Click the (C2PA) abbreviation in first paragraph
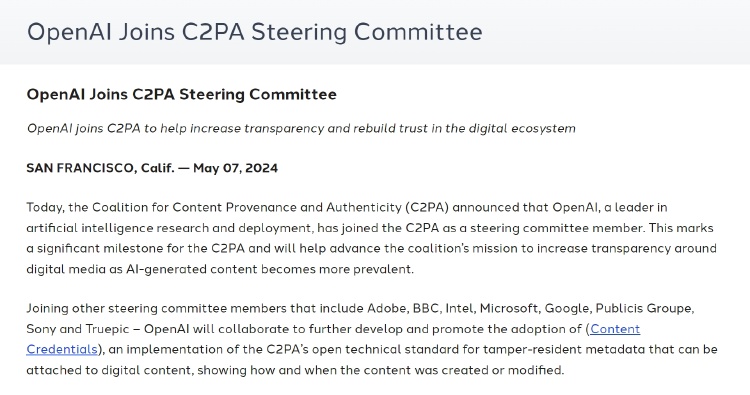Image resolution: width=750 pixels, height=395 pixels. tap(427, 208)
